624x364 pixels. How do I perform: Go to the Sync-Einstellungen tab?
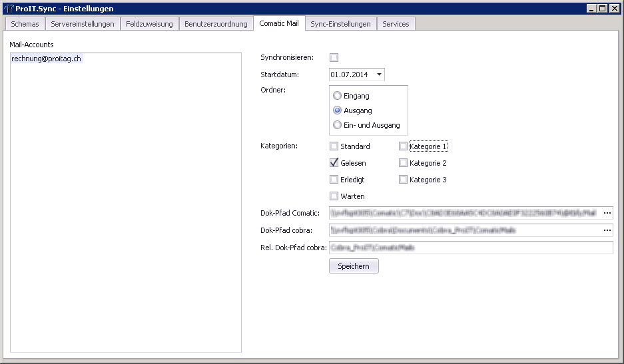(x=340, y=24)
